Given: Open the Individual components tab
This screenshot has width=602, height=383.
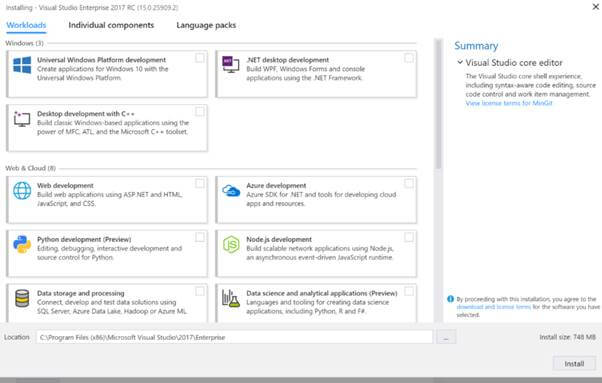Looking at the screenshot, I should pos(111,25).
